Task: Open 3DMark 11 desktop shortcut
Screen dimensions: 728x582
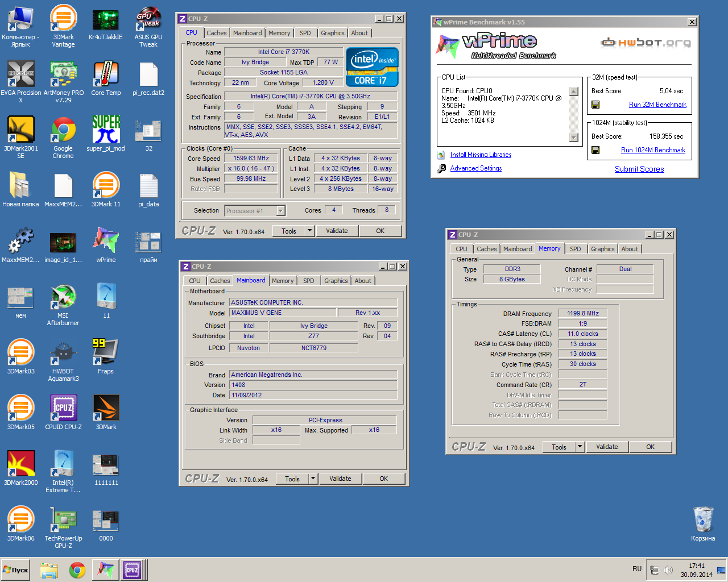Action: (106, 190)
